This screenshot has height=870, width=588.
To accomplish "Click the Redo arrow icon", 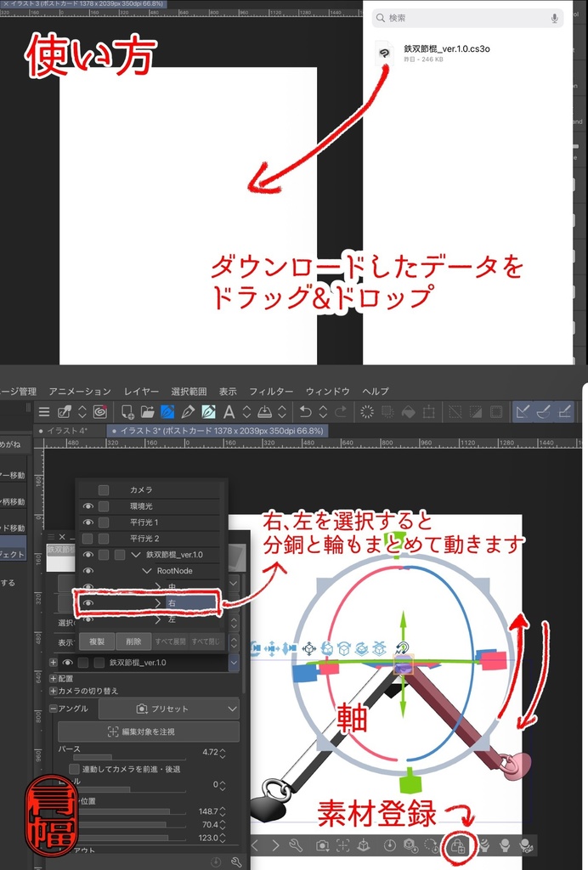I will pos(341,412).
